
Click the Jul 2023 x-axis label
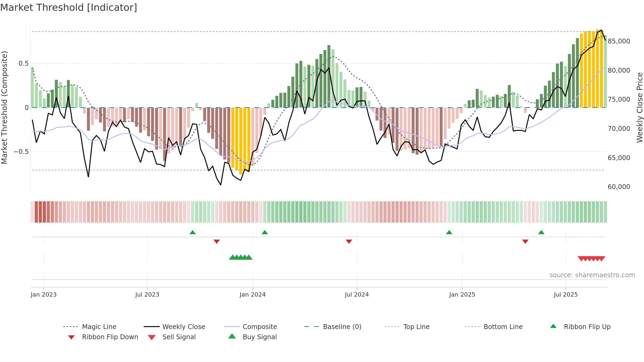click(x=147, y=294)
